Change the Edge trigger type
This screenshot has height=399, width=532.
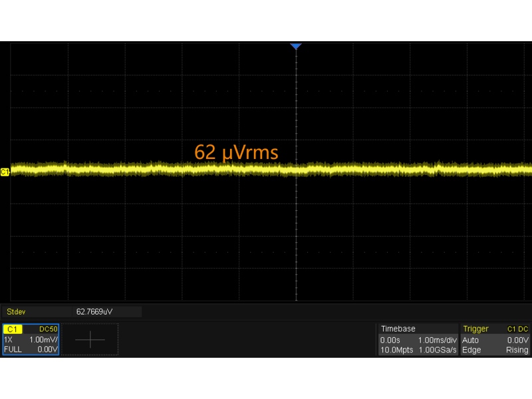click(471, 350)
